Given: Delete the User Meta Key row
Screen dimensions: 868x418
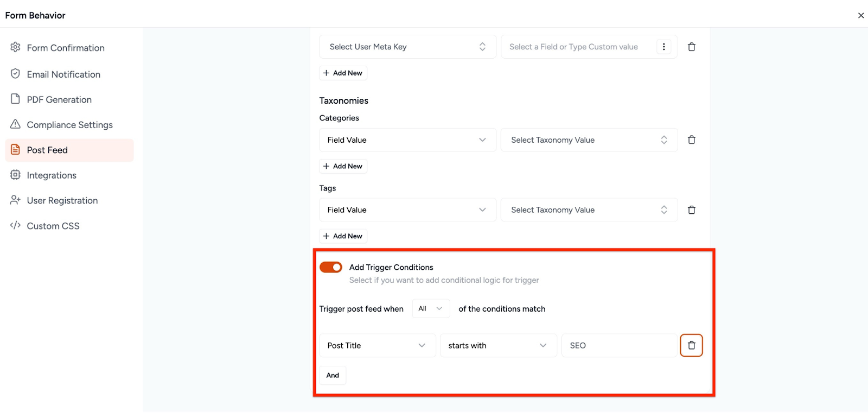Looking at the screenshot, I should [692, 47].
